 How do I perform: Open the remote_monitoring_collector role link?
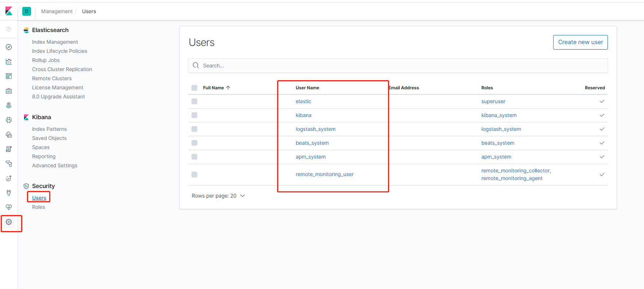pyautogui.click(x=516, y=171)
